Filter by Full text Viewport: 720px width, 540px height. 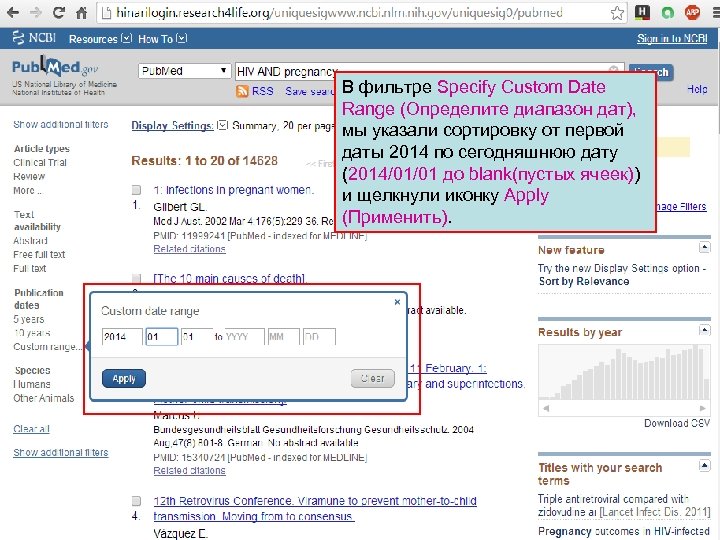29,268
